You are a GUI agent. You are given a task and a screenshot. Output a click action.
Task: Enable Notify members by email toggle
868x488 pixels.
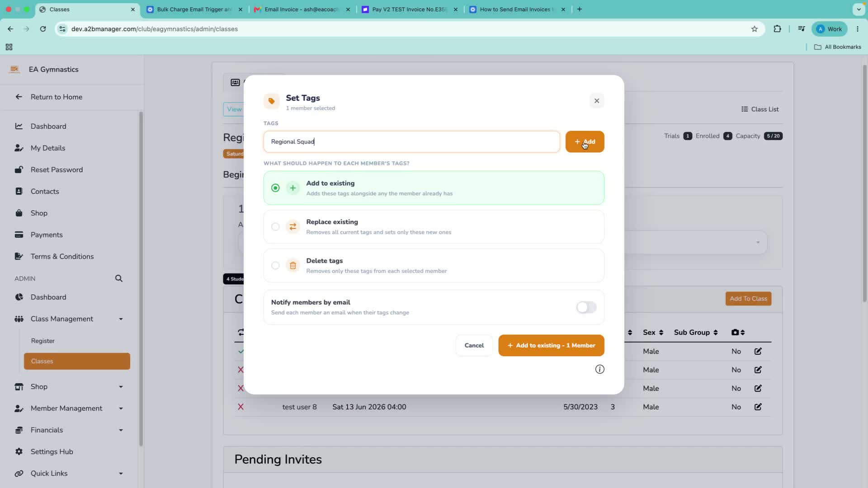tap(586, 307)
